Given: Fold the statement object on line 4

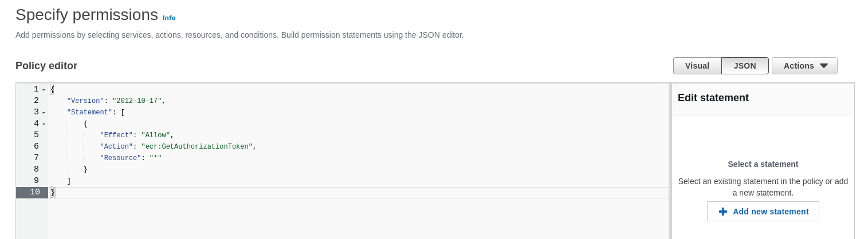Looking at the screenshot, I should coord(44,124).
